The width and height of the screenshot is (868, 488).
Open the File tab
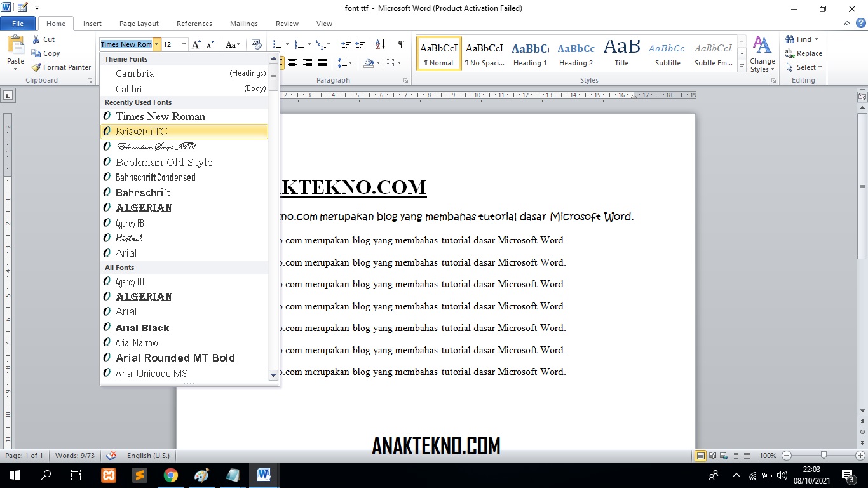(18, 24)
